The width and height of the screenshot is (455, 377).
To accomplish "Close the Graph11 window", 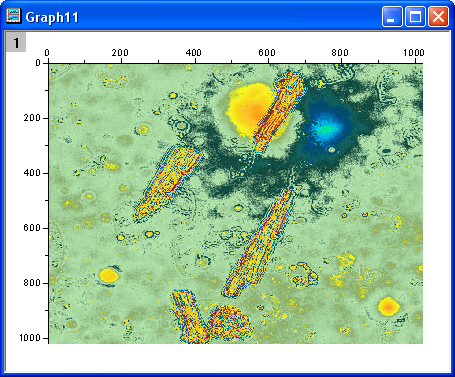I will point(438,16).
